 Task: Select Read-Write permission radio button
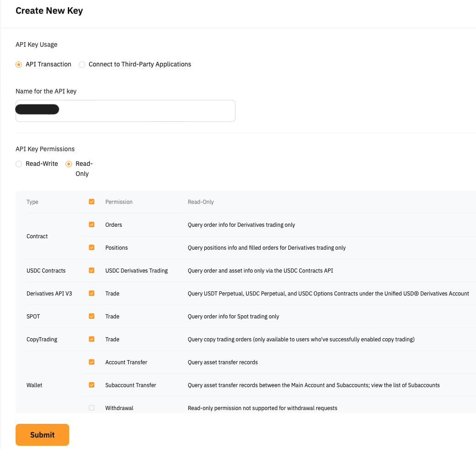[19, 164]
